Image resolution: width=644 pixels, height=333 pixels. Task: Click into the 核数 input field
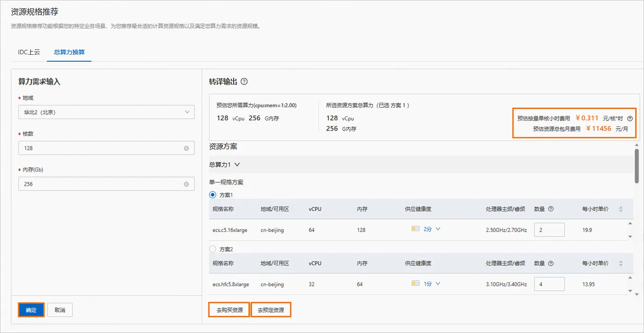click(x=106, y=148)
